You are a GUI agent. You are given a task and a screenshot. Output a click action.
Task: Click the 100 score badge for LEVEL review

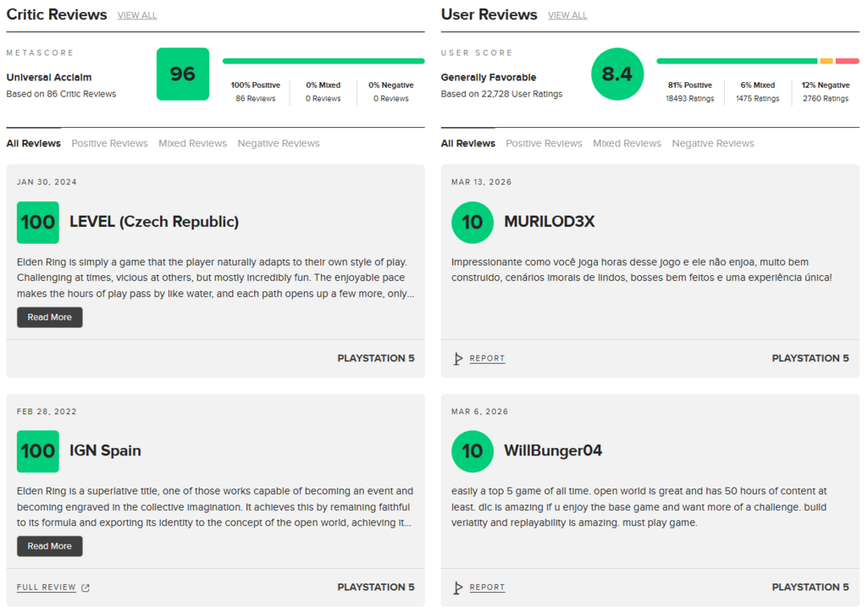pos(38,222)
